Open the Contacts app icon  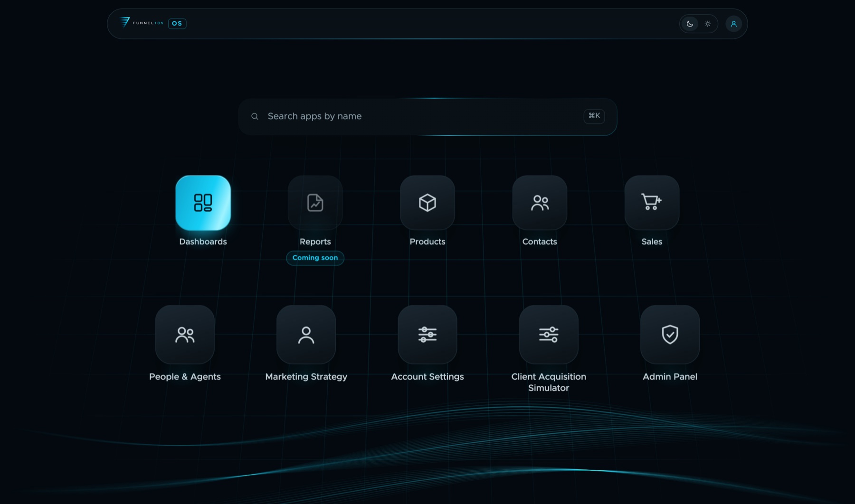[x=540, y=203]
